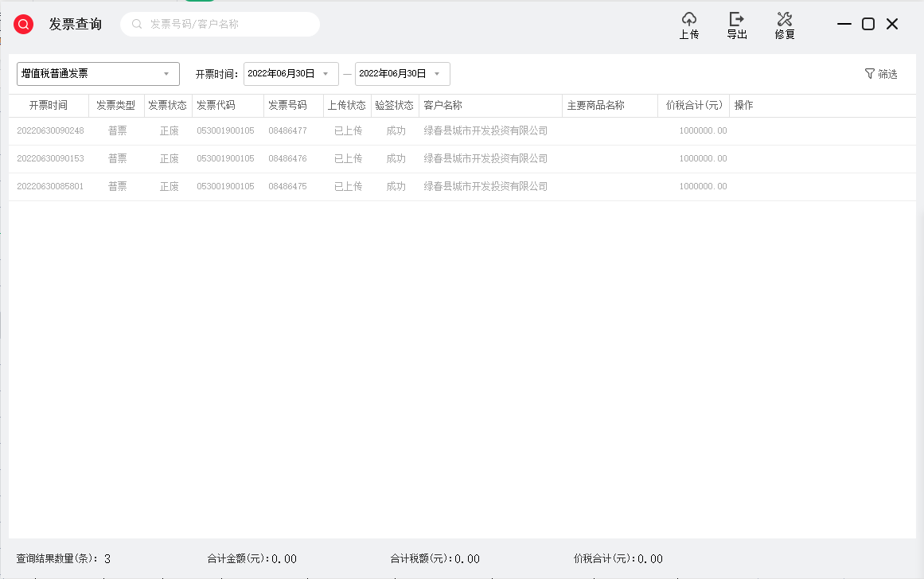Click the 发票状态 column header
The image size is (924, 579).
pos(168,106)
